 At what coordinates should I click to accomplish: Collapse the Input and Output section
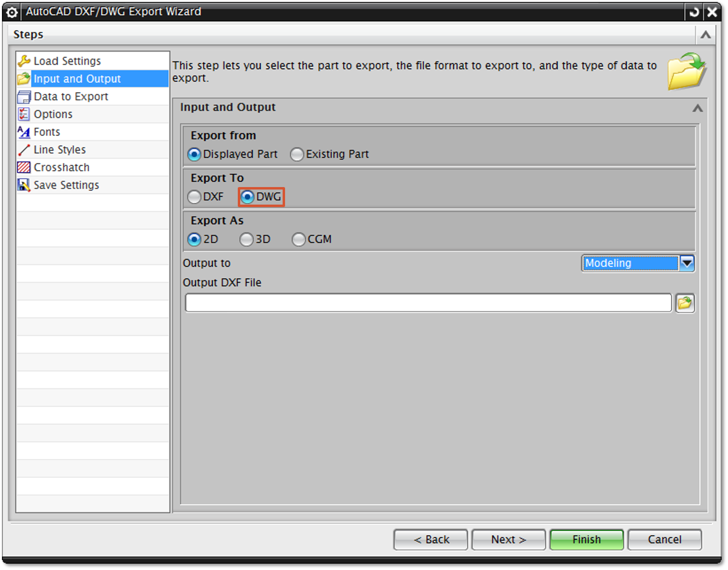(x=697, y=108)
